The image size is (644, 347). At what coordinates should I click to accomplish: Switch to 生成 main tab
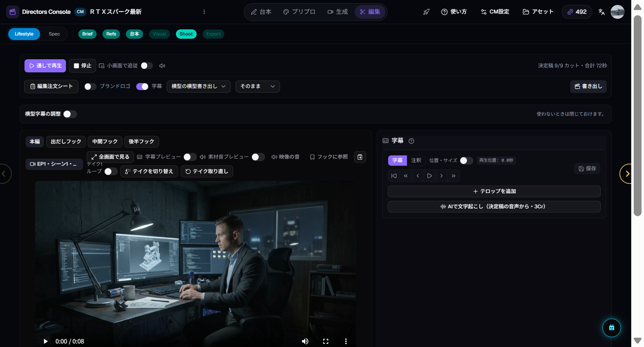[337, 12]
